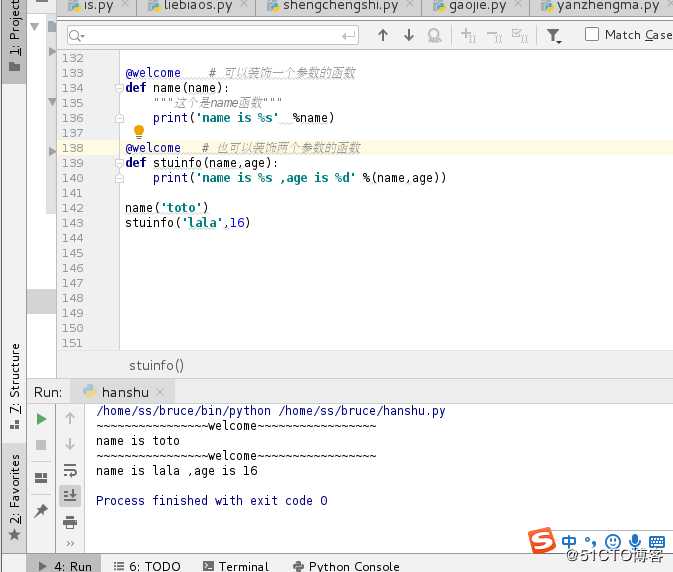Click the Sogou input method S logo
This screenshot has width=673, height=572.
pos(542,541)
